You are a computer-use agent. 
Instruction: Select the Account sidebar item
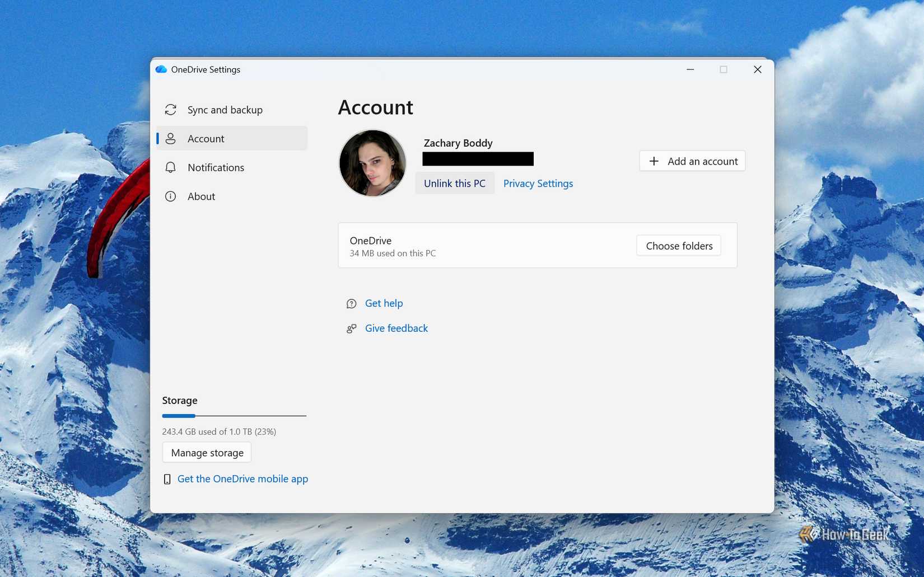click(x=232, y=138)
